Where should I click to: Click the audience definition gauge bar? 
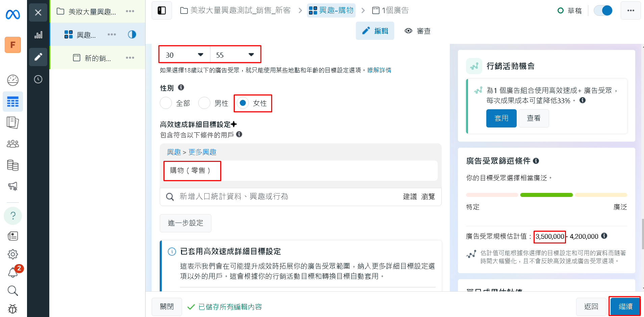(546, 195)
